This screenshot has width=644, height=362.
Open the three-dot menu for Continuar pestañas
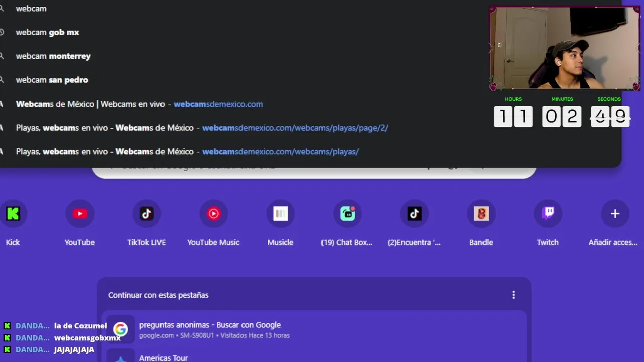pos(513,295)
